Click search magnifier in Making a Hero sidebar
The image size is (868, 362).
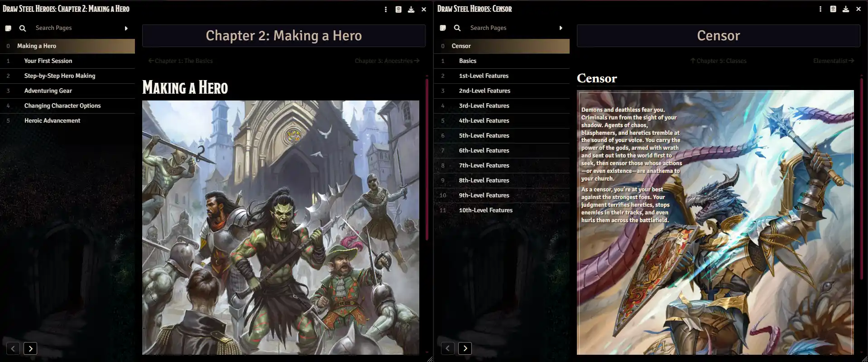click(23, 28)
